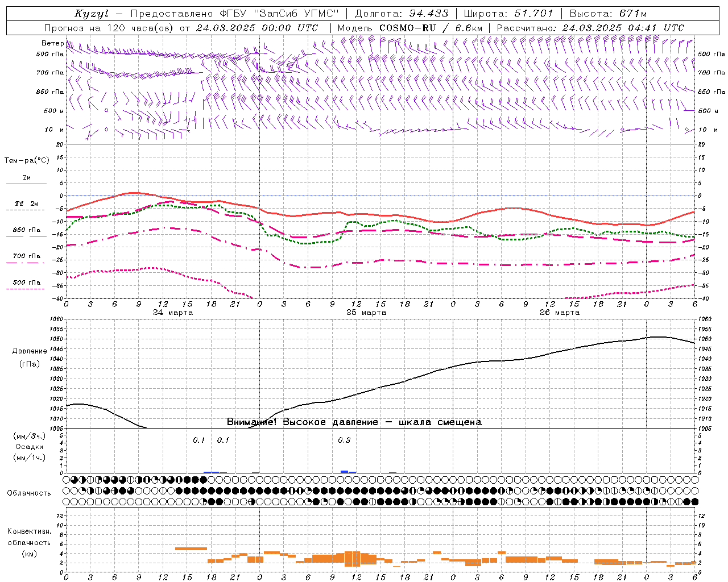The height and width of the screenshot is (582, 728).
Task: Select the 24 марта date label
Action: (173, 313)
